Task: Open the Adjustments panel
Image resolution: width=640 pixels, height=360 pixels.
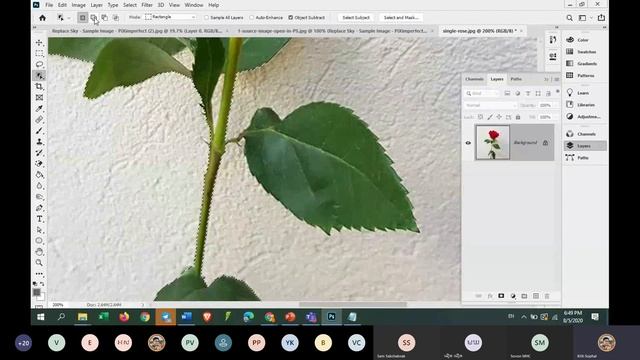Action: coord(583,117)
